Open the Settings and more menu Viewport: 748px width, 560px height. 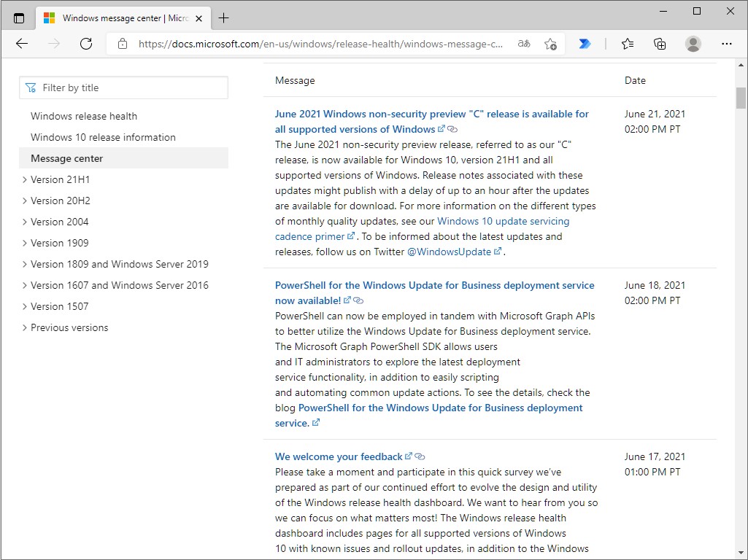pos(728,44)
